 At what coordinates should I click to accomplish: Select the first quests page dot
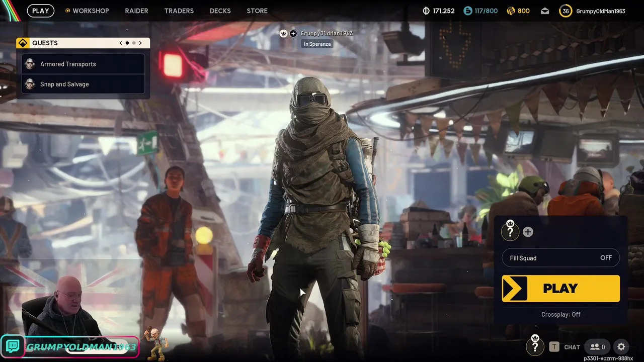pos(127,43)
